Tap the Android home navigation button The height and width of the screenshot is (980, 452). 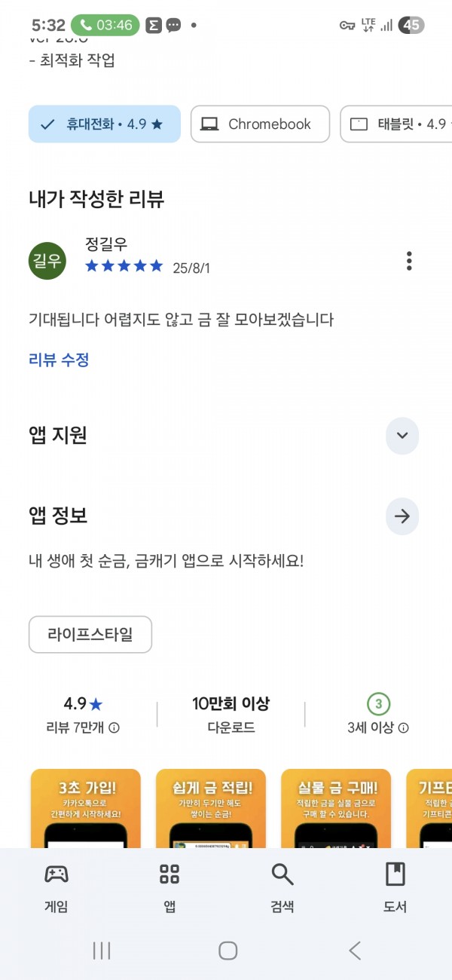click(x=228, y=951)
